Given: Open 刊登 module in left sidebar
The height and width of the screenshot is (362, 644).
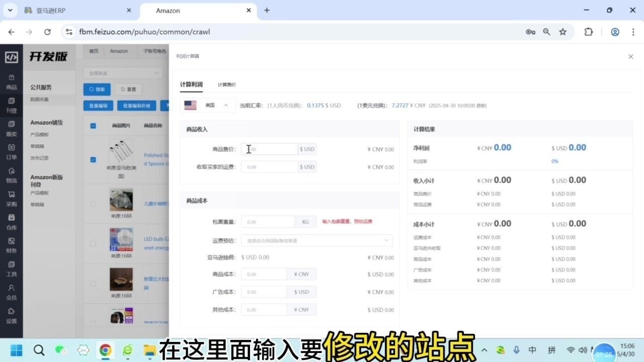Looking at the screenshot, I should pyautogui.click(x=11, y=106).
